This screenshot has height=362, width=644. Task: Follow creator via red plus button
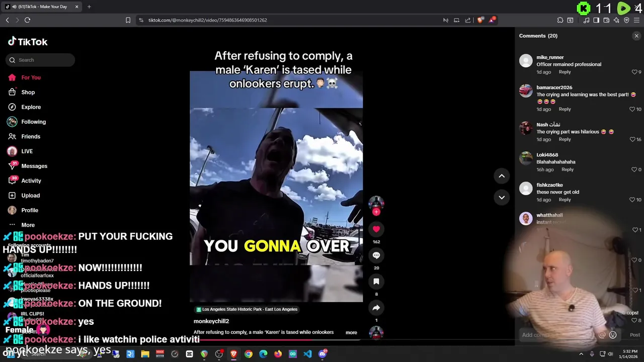[x=376, y=212]
